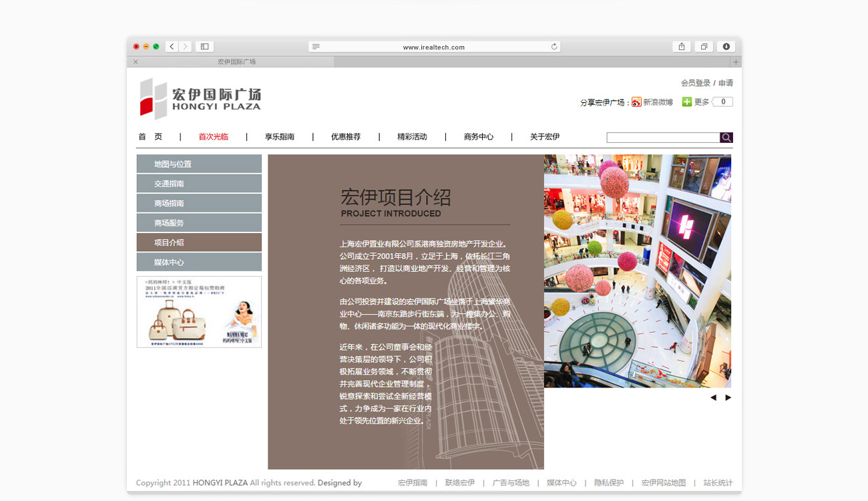Image resolution: width=868 pixels, height=501 pixels.
Task: Show next photo with right arrow
Action: tap(728, 397)
